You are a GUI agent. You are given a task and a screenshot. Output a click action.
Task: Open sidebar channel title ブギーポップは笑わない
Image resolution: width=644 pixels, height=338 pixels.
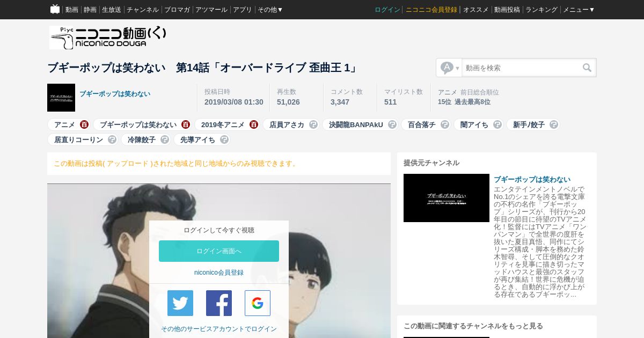[532, 179]
